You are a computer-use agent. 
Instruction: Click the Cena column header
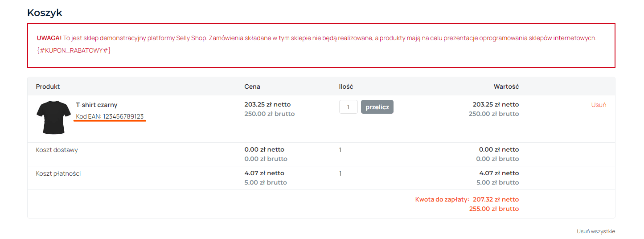pos(252,87)
